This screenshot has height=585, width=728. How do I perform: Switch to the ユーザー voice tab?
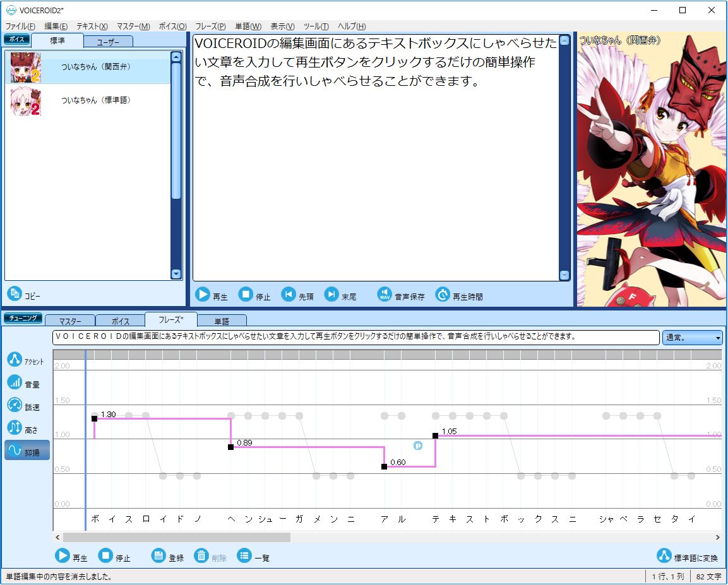[x=108, y=42]
